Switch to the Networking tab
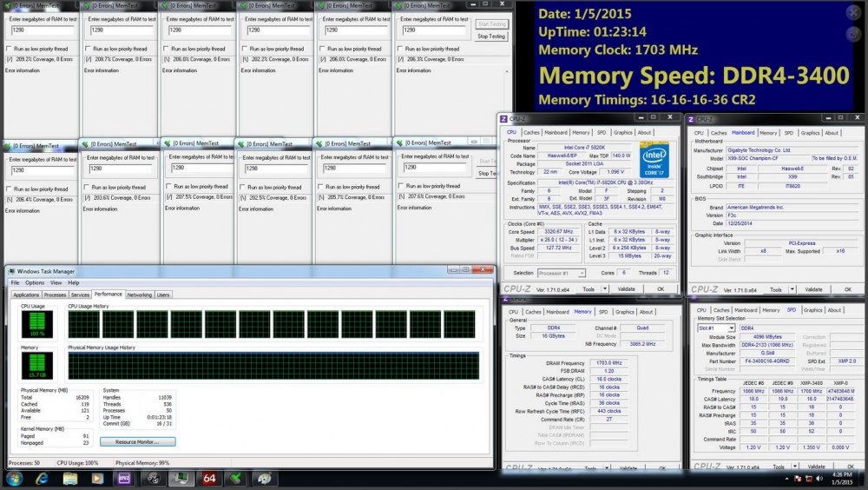868x490 pixels. coord(140,295)
